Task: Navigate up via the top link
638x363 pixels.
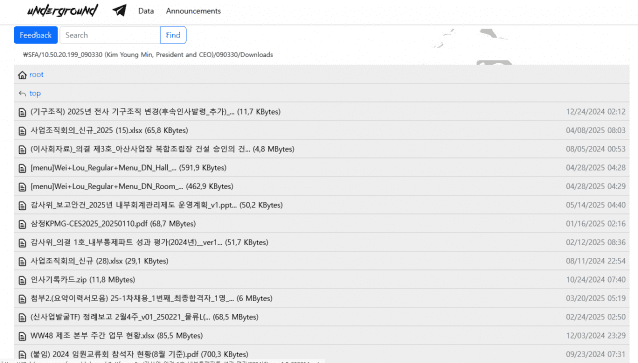Action: 35,93
